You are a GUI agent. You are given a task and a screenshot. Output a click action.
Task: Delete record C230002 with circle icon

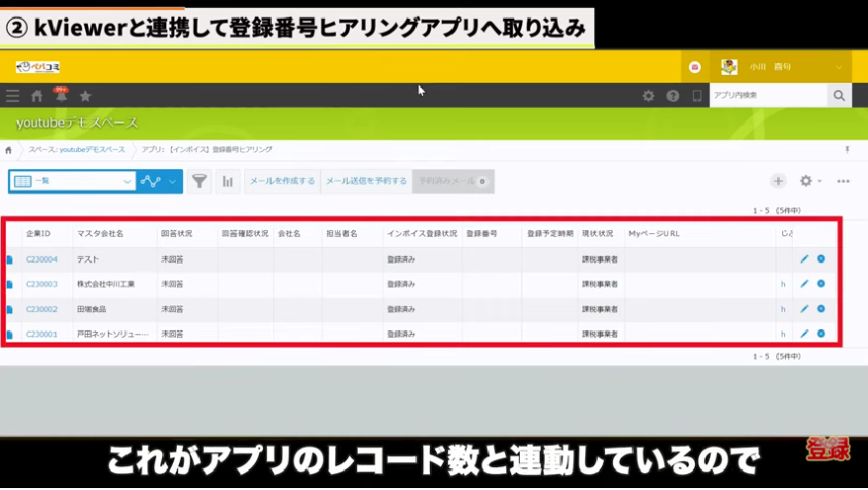tap(821, 308)
